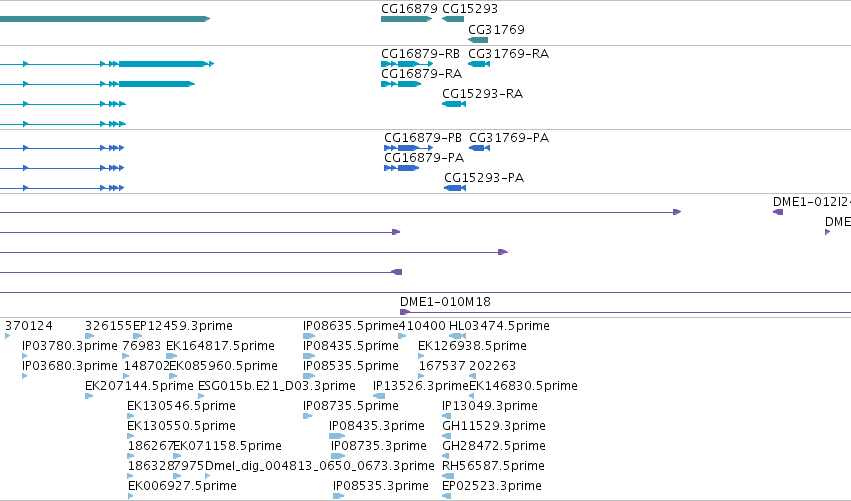The width and height of the screenshot is (851, 501).
Task: Click the EK085960.5prime EST label
Action: point(224,366)
